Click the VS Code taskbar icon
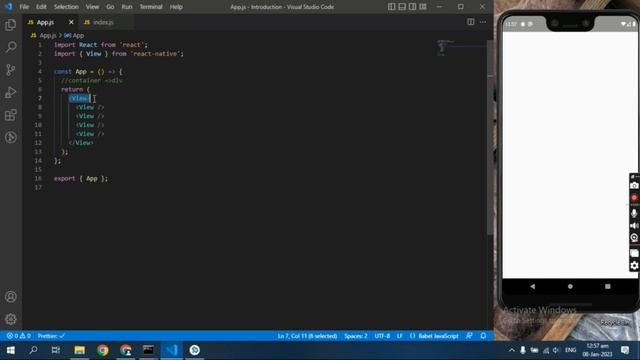This screenshot has width=640, height=360. 171,350
